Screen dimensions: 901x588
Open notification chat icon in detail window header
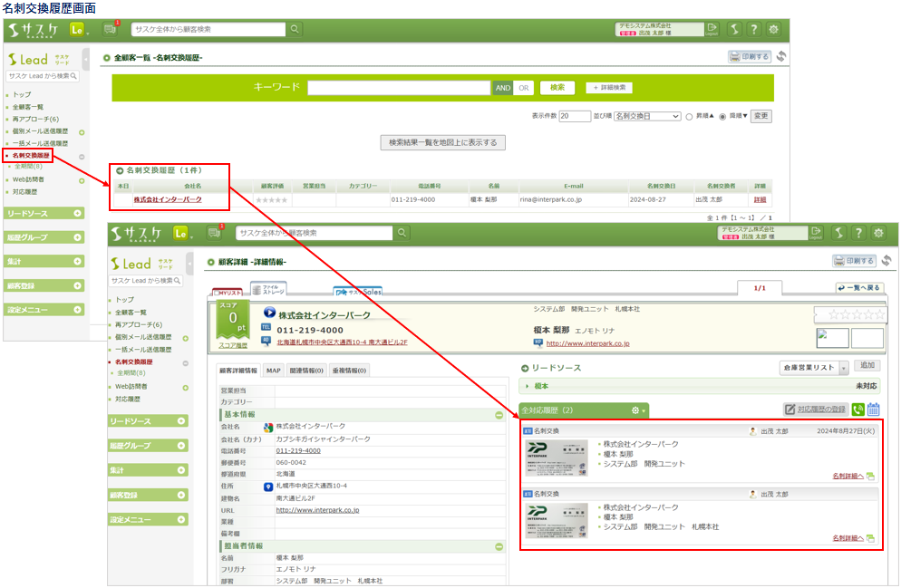pos(214,233)
